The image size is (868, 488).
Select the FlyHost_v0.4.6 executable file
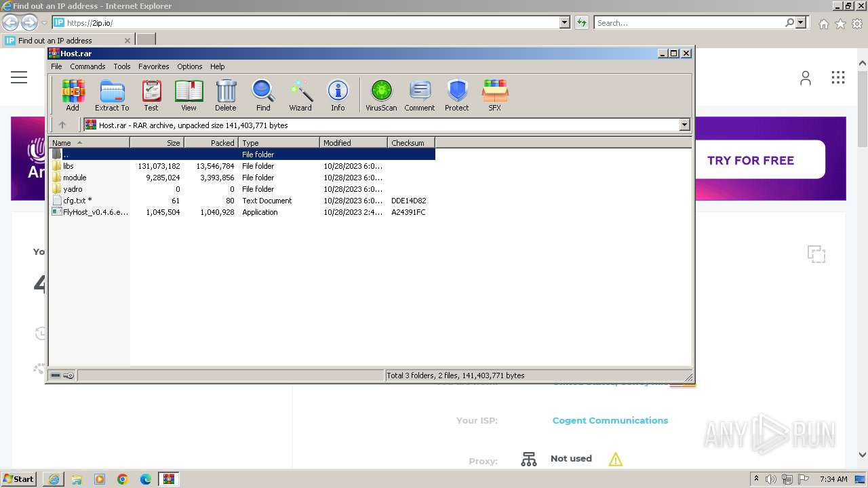click(x=241, y=212)
